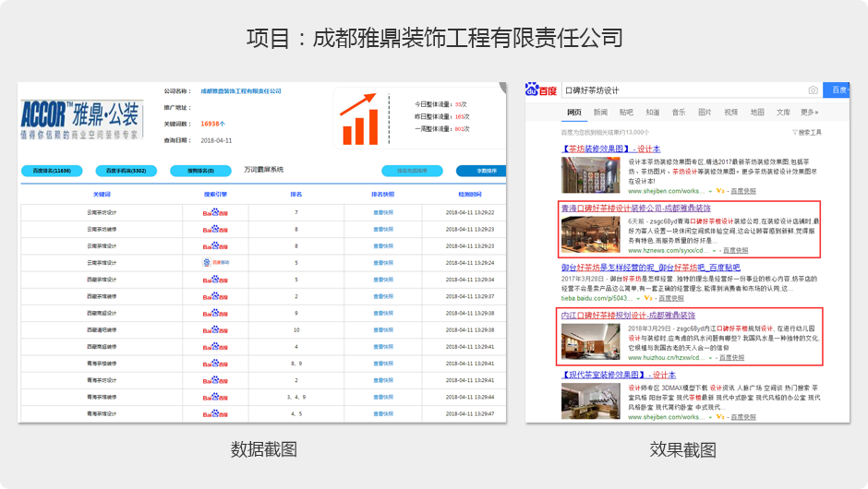Click the keyword cell 云南茶坊设计
868x489 pixels.
click(102, 212)
